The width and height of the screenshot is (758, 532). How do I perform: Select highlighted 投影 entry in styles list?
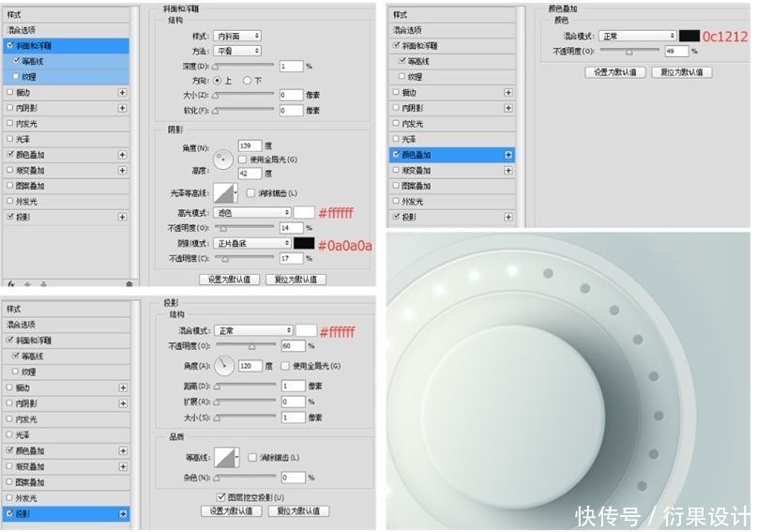click(67, 513)
